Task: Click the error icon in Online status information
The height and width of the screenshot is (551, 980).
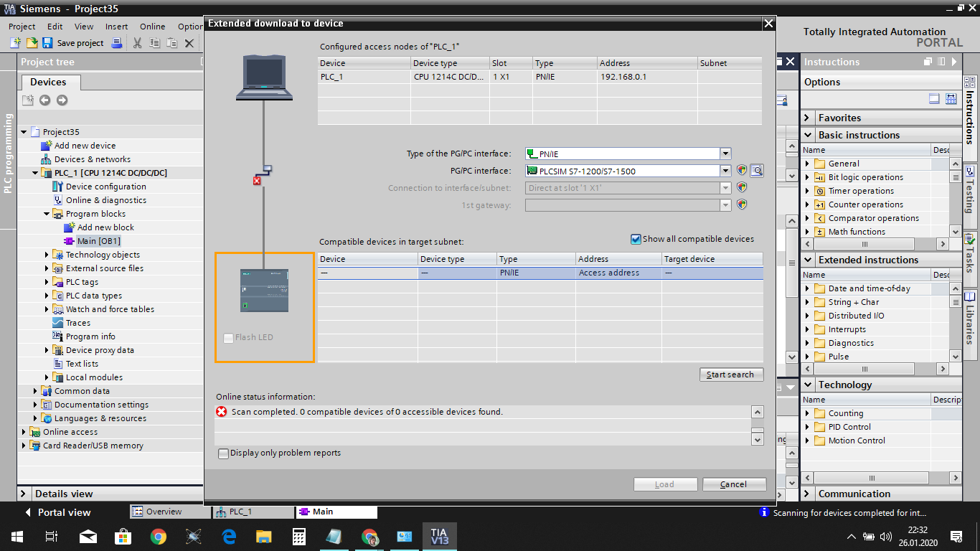Action: (x=222, y=412)
